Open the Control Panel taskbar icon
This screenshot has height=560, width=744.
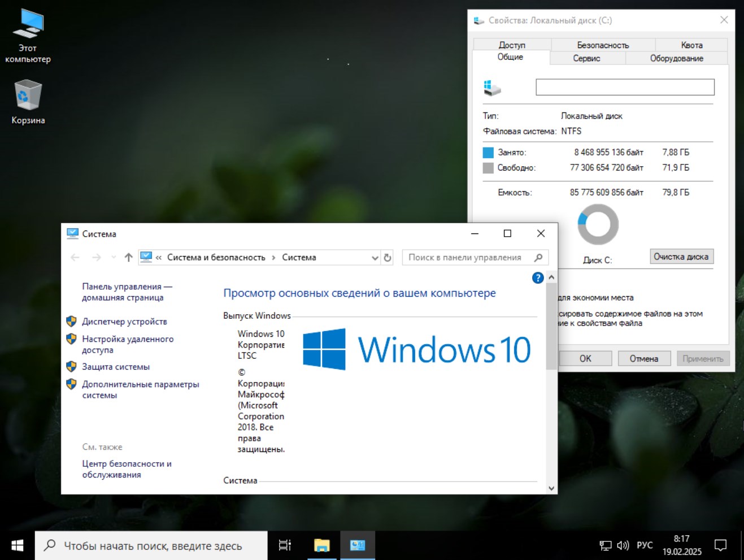(x=358, y=545)
